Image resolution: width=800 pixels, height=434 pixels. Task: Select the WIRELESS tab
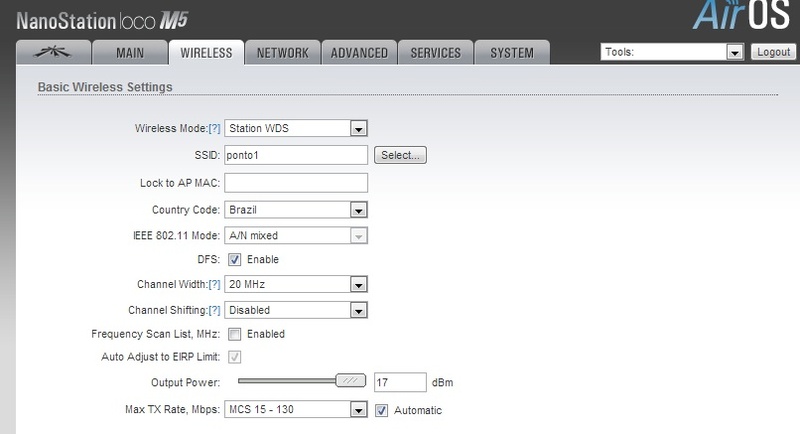coord(206,53)
